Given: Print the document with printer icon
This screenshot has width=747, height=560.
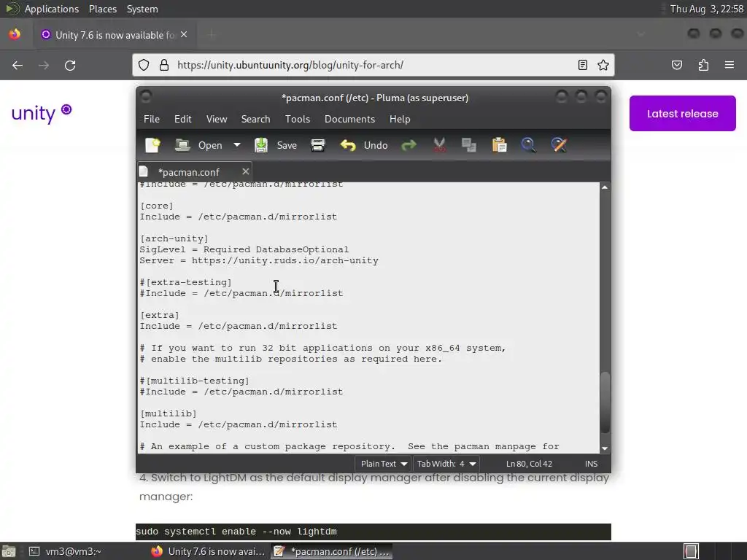Looking at the screenshot, I should pos(318,145).
